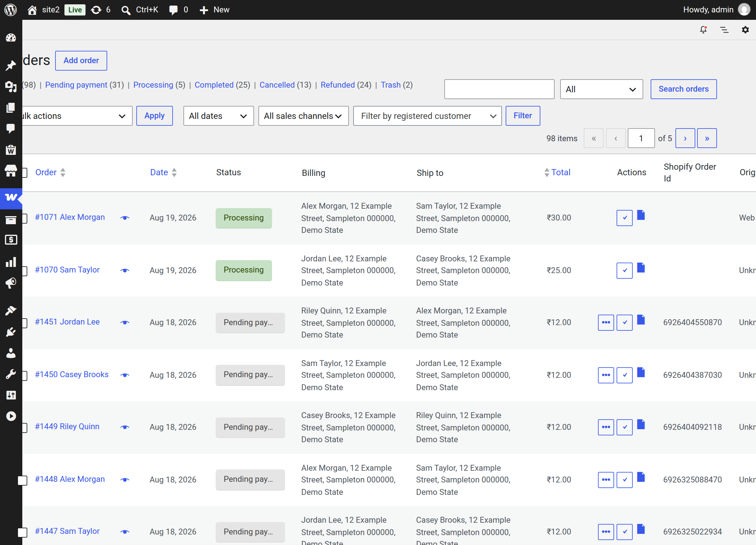Click the three-dots action for order #1451
The width and height of the screenshot is (756, 545).
point(606,322)
